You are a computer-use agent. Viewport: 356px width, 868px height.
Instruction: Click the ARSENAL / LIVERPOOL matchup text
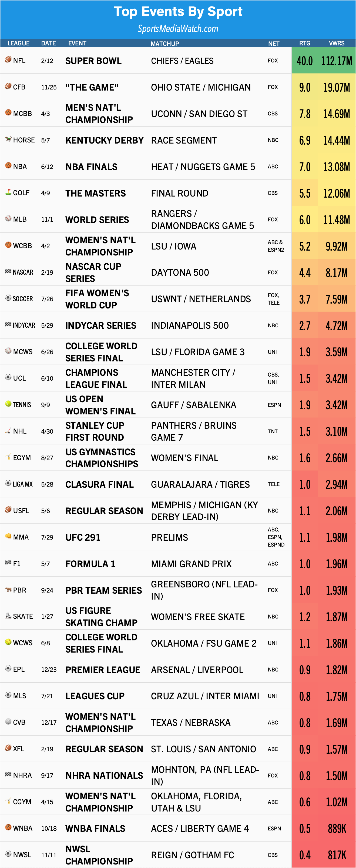[x=197, y=670]
